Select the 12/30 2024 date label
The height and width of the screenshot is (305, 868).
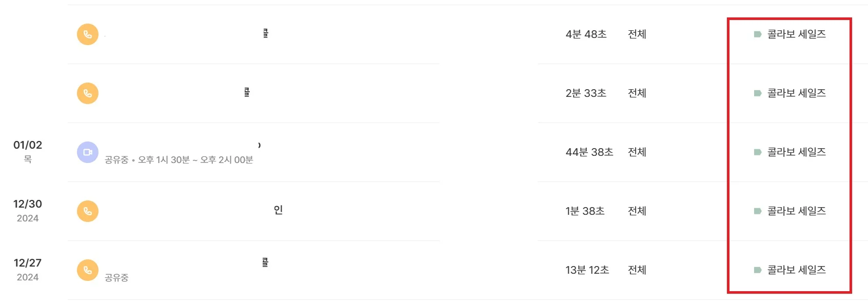pyautogui.click(x=28, y=210)
